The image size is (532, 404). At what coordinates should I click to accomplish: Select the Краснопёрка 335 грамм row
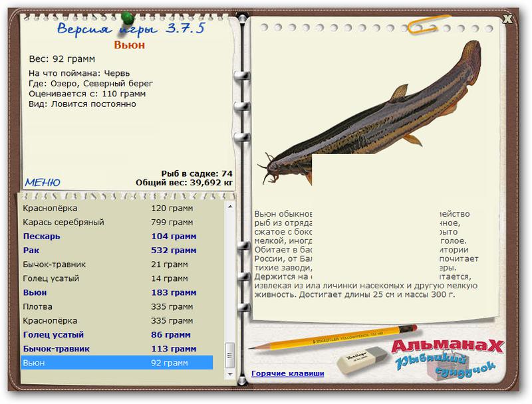coord(117,321)
